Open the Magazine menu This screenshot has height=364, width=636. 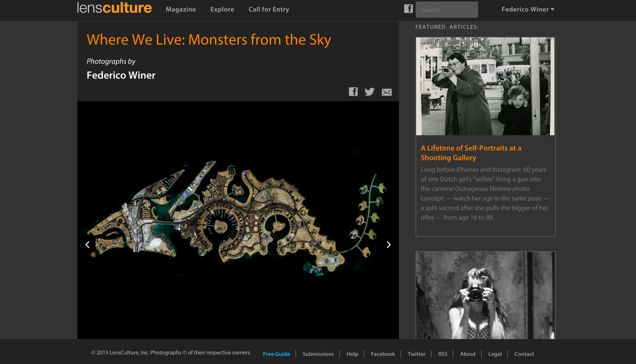pyautogui.click(x=181, y=9)
